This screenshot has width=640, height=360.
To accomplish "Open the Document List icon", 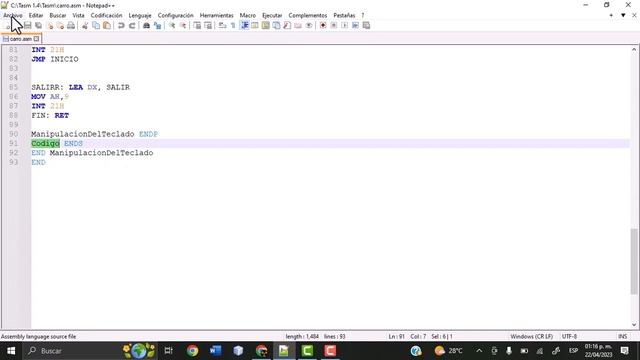I will tap(276, 25).
